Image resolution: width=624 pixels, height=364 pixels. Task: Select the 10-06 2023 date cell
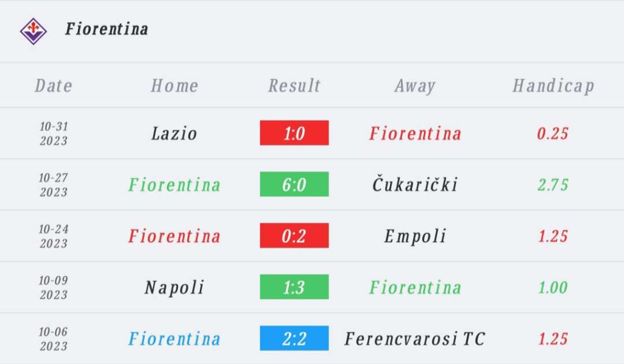click(54, 338)
